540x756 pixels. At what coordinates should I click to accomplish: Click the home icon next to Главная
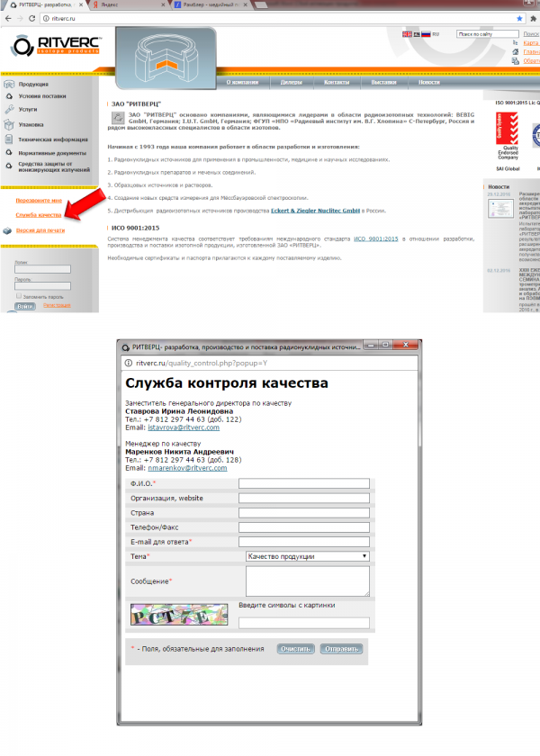tap(515, 51)
